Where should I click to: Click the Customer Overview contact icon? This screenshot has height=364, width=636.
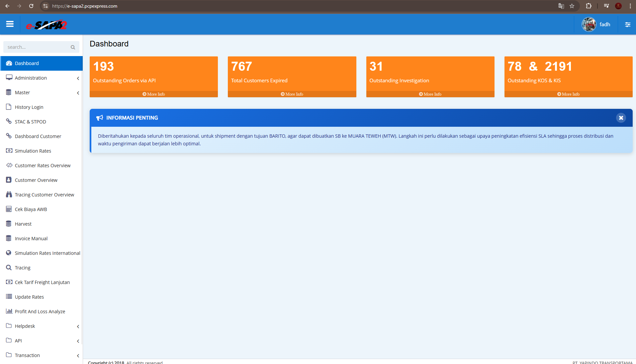pos(9,180)
